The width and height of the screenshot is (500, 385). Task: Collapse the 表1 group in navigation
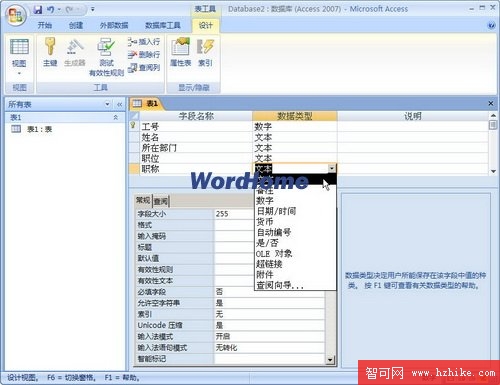click(116, 117)
